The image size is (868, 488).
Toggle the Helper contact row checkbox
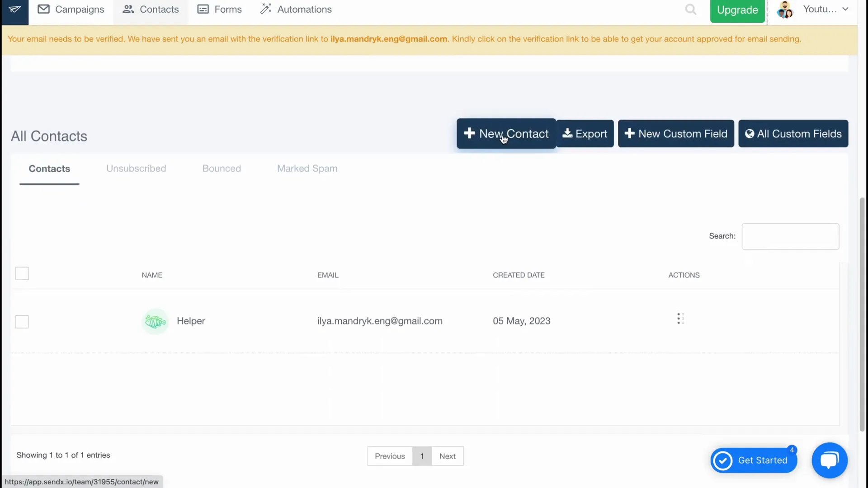coord(22,321)
